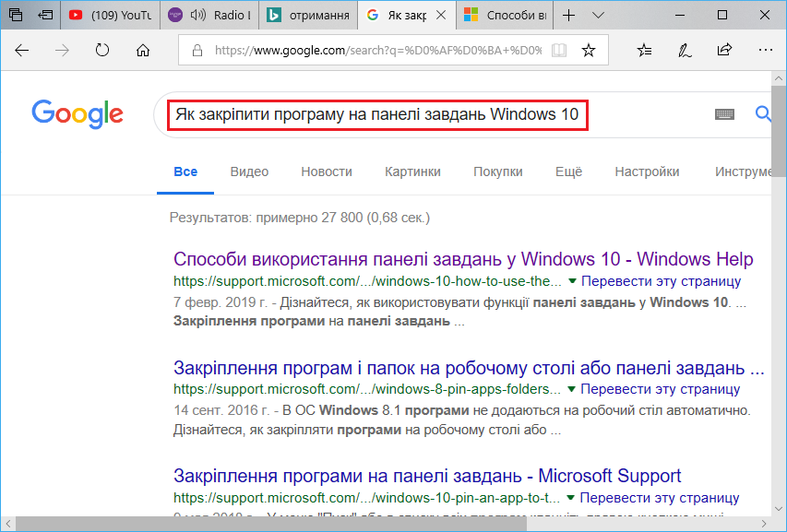Set these tabs aside icon
Image resolution: width=787 pixels, height=532 pixels.
click(x=45, y=15)
